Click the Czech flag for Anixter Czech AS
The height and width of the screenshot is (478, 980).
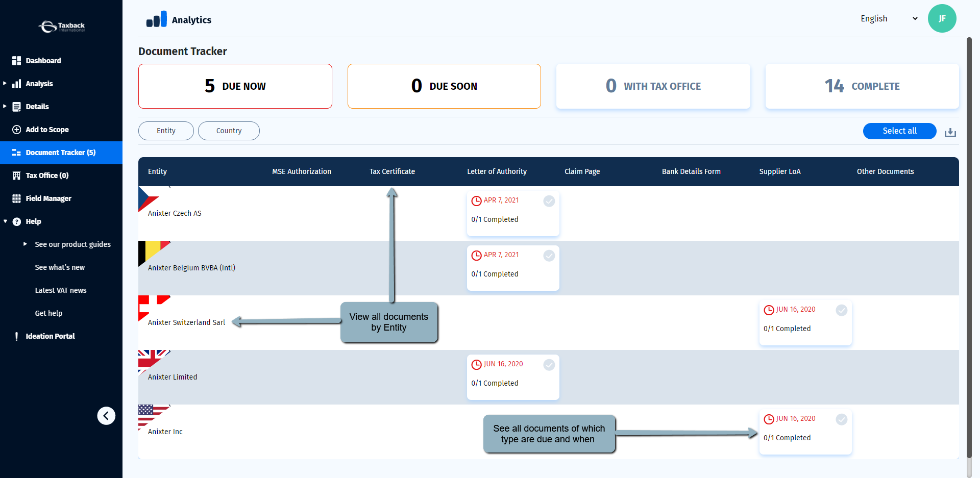[x=149, y=199]
